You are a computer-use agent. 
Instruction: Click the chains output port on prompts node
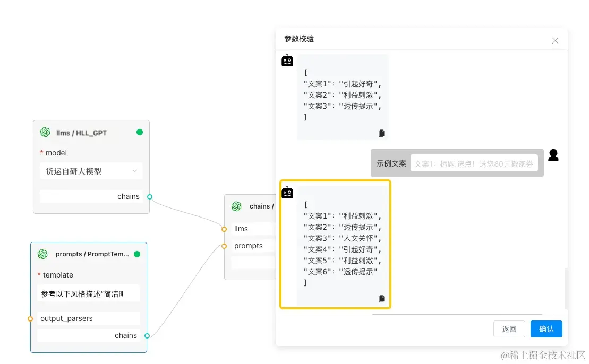[x=147, y=336]
